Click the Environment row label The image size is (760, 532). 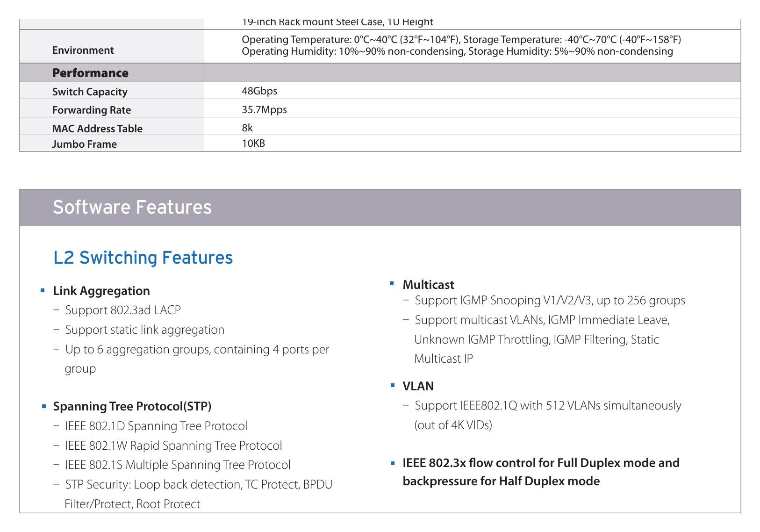[x=83, y=50]
